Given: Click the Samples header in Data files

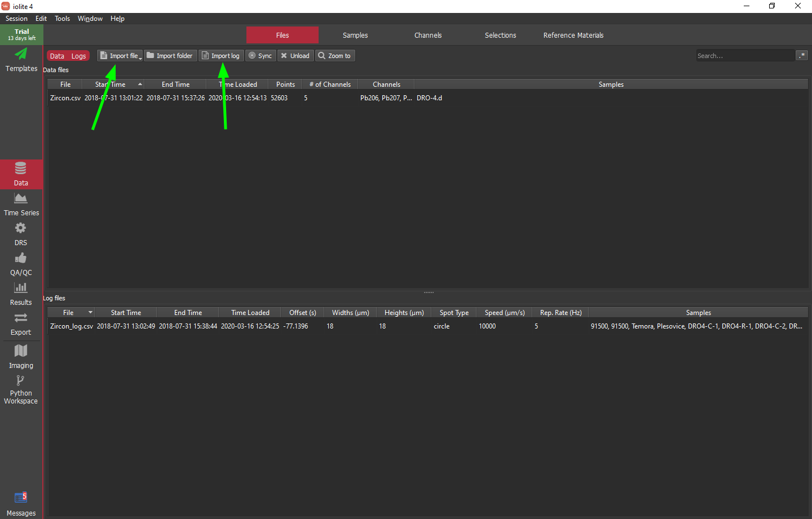Looking at the screenshot, I should click(611, 85).
